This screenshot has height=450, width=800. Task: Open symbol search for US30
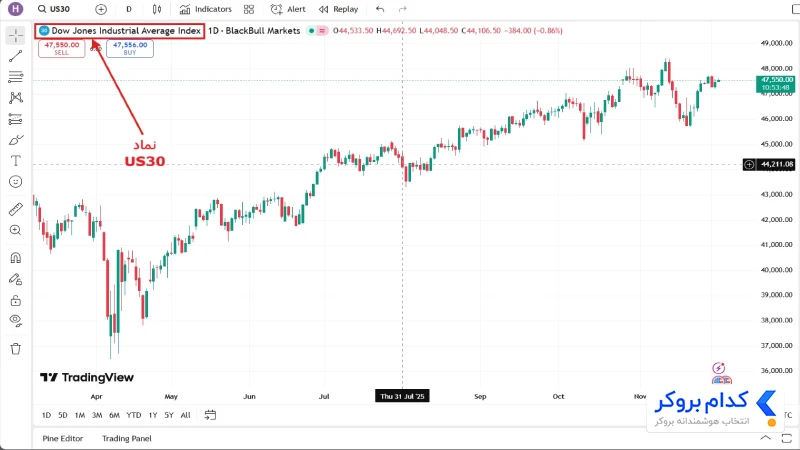click(54, 9)
